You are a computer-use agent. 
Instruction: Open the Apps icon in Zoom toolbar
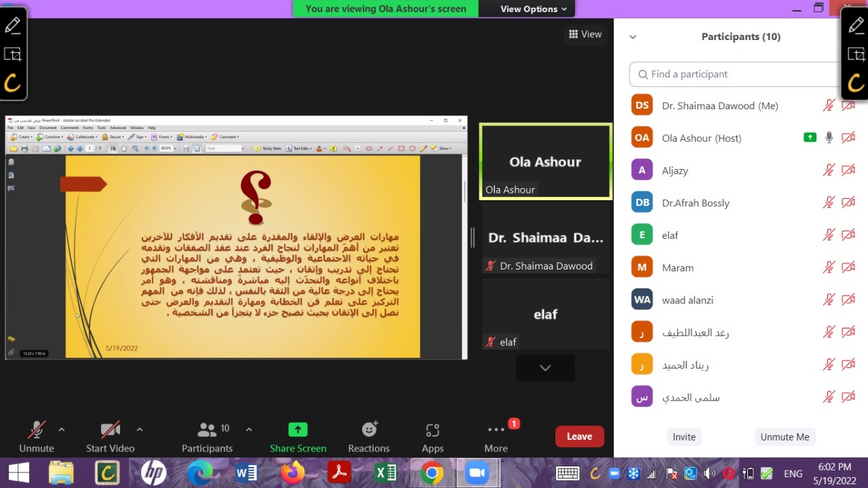[433, 430]
